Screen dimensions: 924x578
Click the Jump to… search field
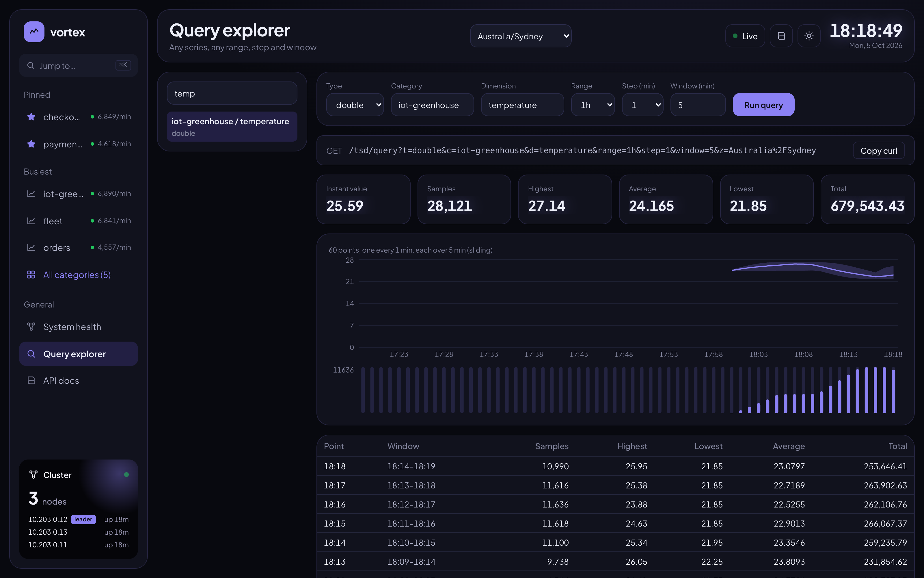[x=78, y=65]
